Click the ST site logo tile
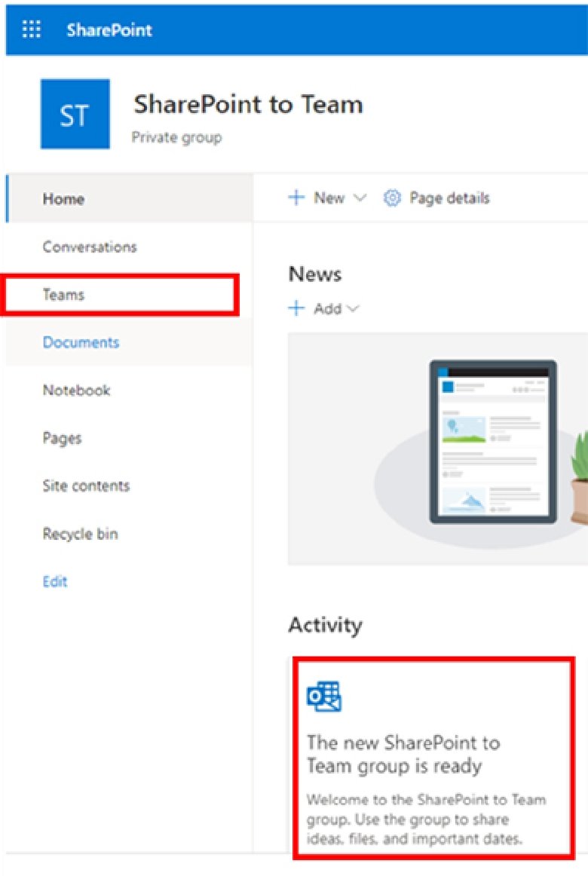This screenshot has height=876, width=588. (75, 115)
